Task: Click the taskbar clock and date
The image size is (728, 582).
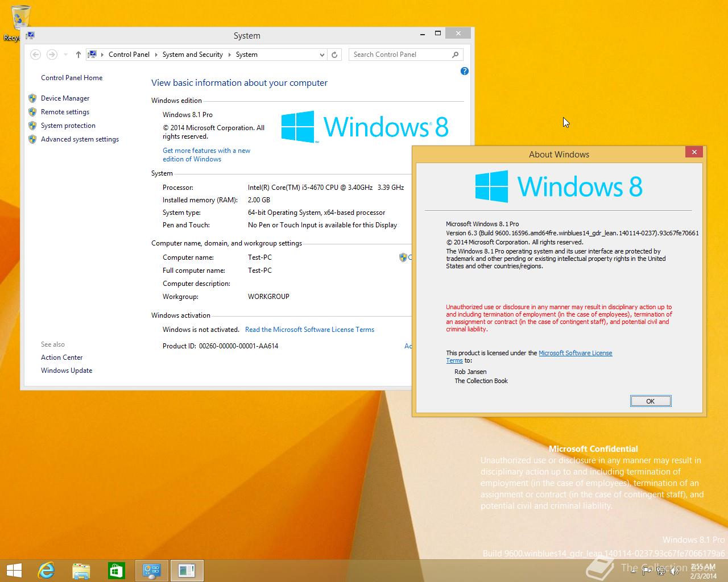Action: 704,571
